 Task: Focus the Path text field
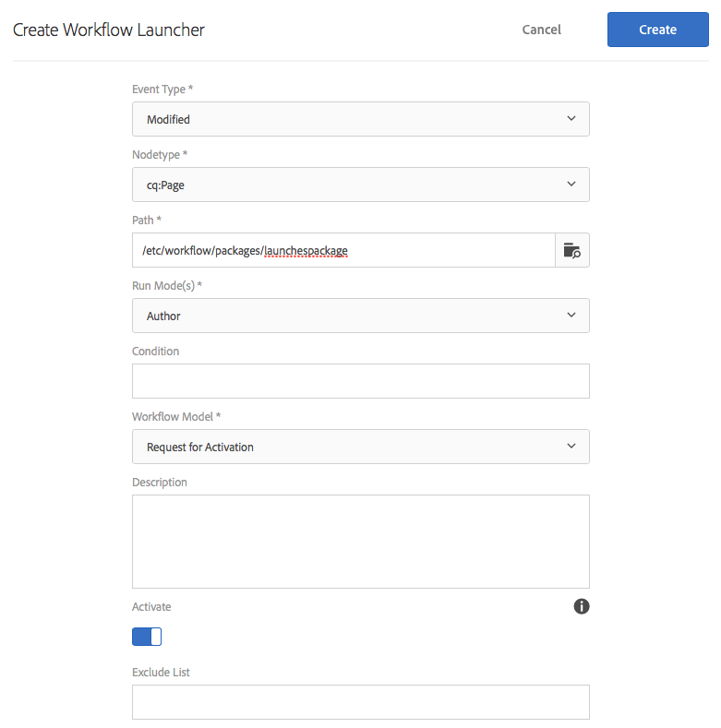click(343, 250)
